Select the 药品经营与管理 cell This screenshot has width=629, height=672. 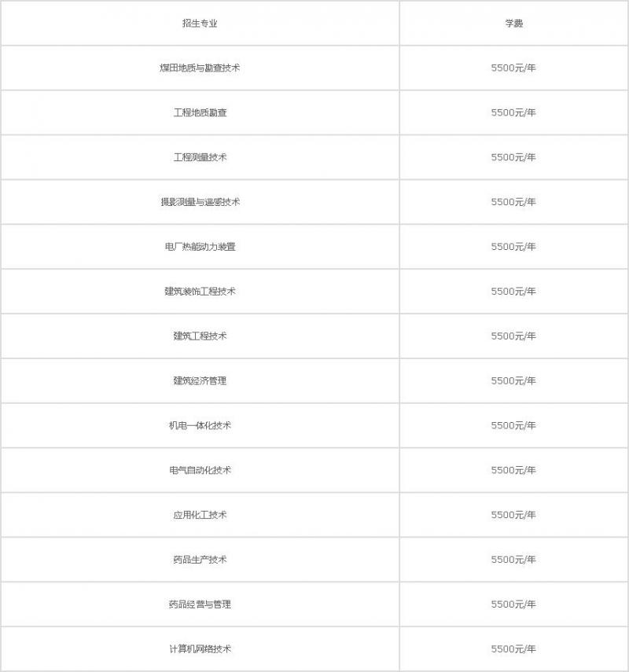[200, 605]
